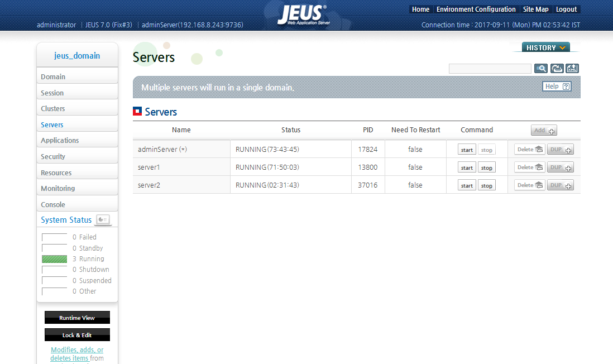
Task: Click DUP button for adminServer
Action: pyautogui.click(x=560, y=150)
